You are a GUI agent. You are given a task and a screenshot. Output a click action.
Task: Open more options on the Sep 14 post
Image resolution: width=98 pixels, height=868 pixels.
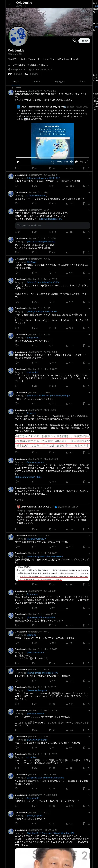[x=89, y=210]
